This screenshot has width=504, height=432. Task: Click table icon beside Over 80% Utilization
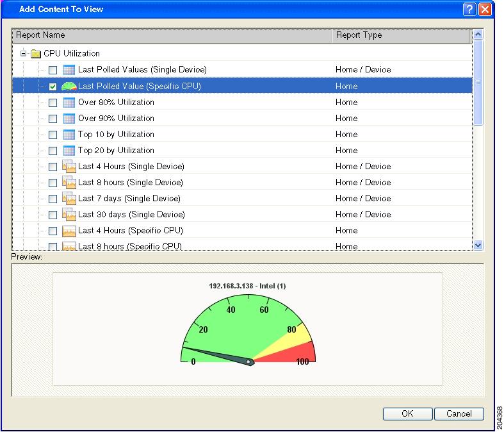[x=69, y=103]
